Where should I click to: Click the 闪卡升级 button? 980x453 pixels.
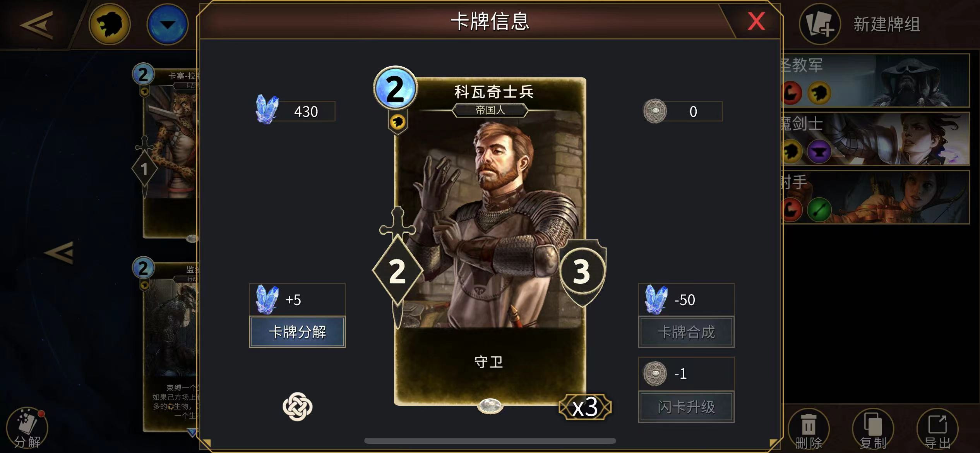[x=686, y=407]
